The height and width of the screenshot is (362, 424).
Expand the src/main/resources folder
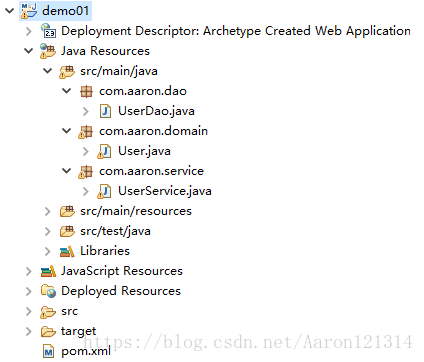(48, 211)
